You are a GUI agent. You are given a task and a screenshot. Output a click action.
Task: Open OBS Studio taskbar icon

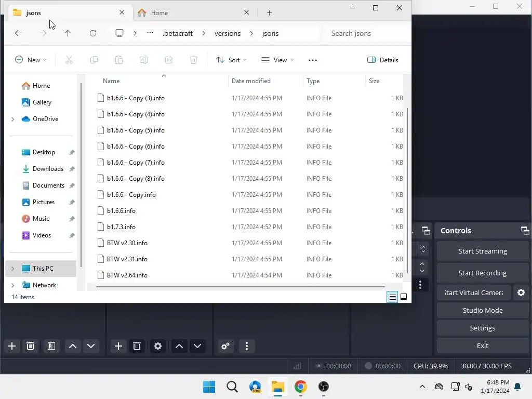[324, 387]
